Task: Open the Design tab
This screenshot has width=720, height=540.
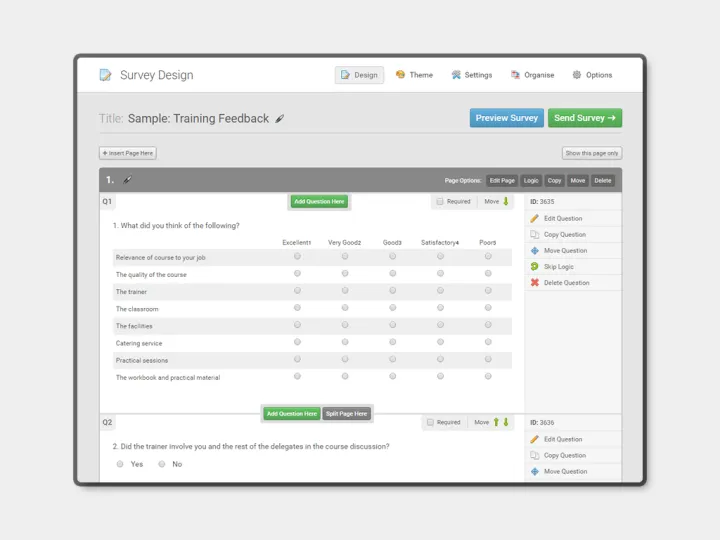Action: tap(359, 75)
